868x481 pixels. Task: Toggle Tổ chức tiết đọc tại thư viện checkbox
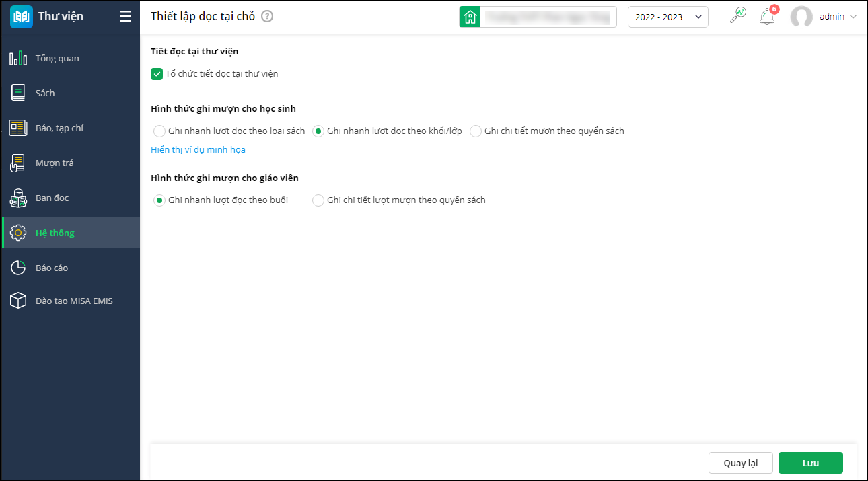pyautogui.click(x=157, y=74)
